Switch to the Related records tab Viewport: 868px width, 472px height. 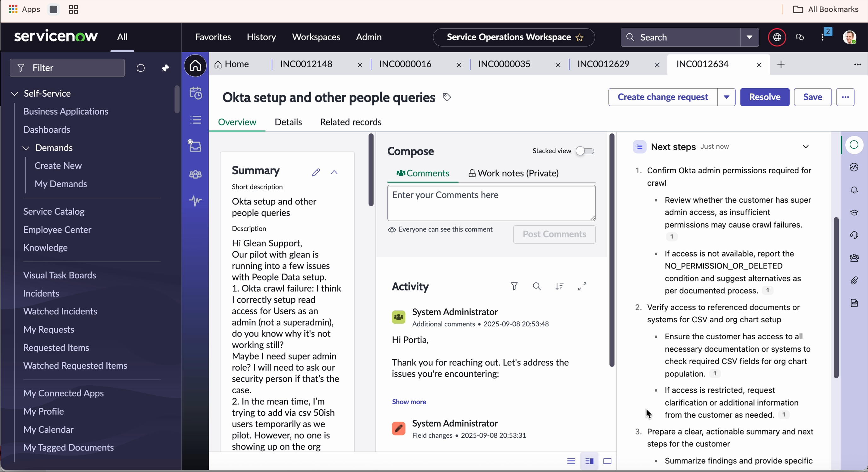pos(351,122)
